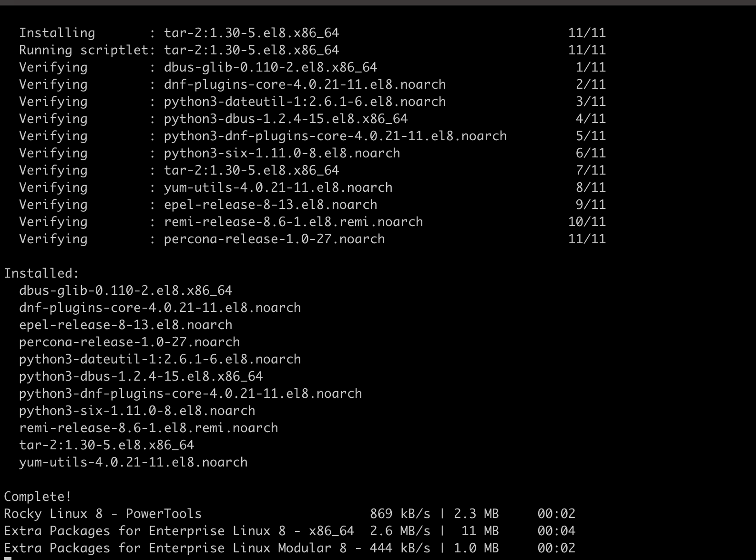Viewport: 756px width, 560px height.
Task: Click the terminal cursor at bottom left
Action: click(x=8, y=558)
